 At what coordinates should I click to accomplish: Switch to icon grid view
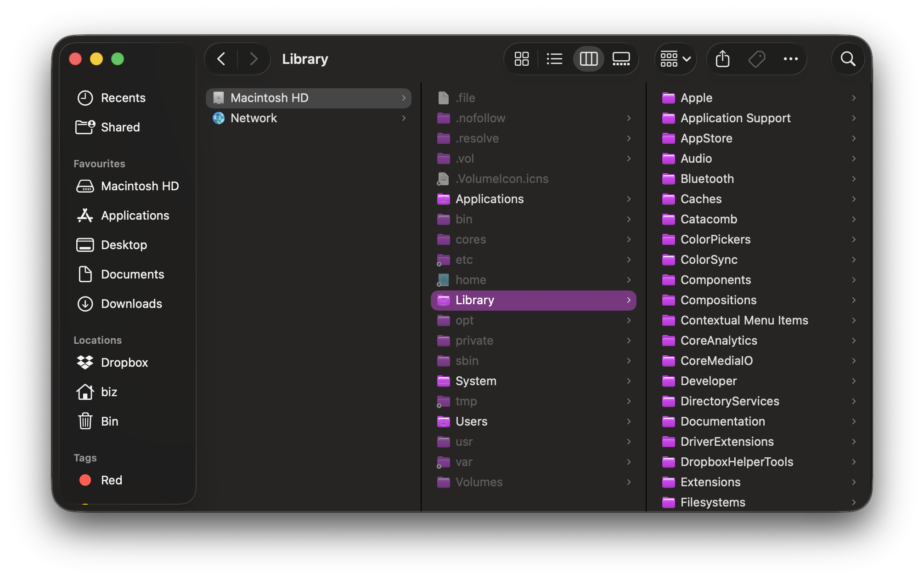pyautogui.click(x=521, y=59)
